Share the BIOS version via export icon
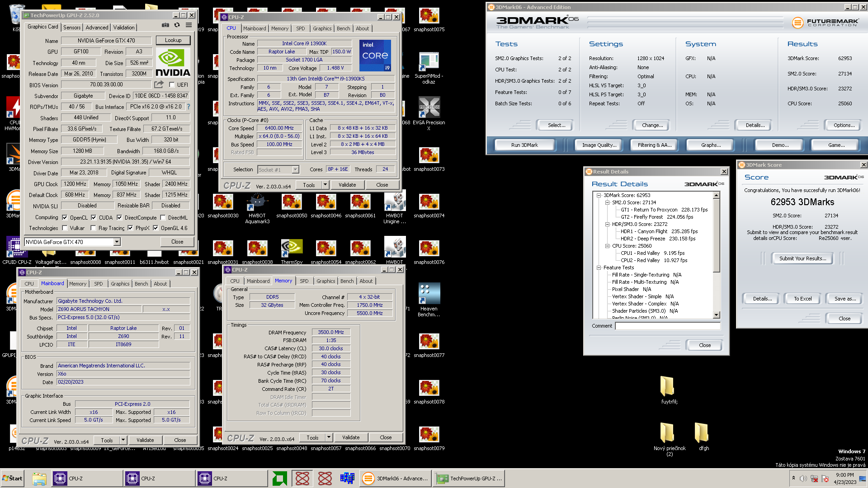This screenshot has width=868, height=488. coord(159,84)
